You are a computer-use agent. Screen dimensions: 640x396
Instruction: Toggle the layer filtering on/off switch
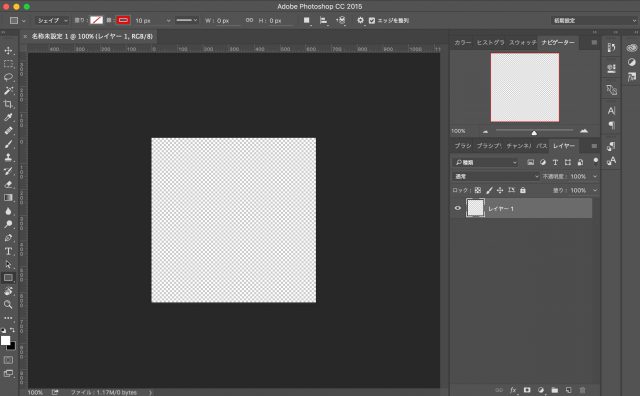pyautogui.click(x=596, y=160)
